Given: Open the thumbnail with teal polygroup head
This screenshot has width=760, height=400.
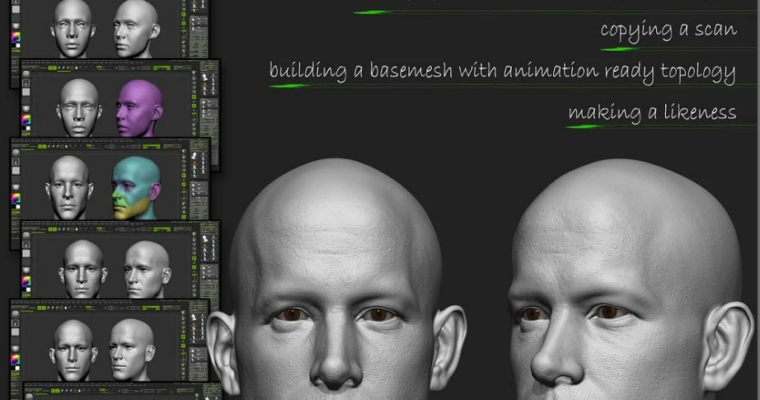Looking at the screenshot, I should tap(110, 179).
